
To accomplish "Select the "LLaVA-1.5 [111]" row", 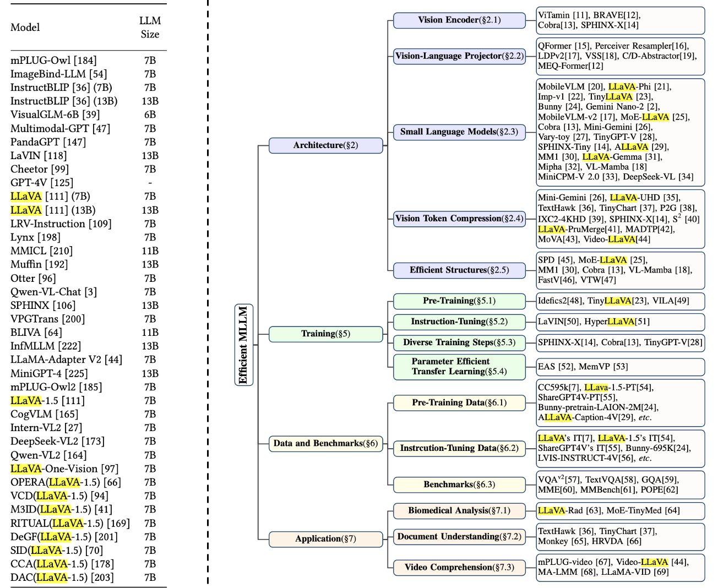I will tap(88, 401).
